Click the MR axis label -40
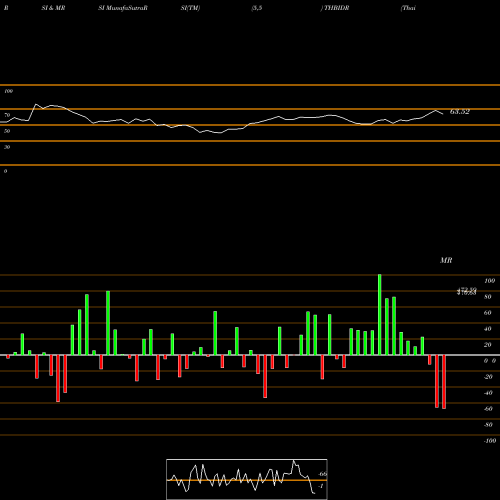This screenshot has height=500, width=500. [x=488, y=393]
